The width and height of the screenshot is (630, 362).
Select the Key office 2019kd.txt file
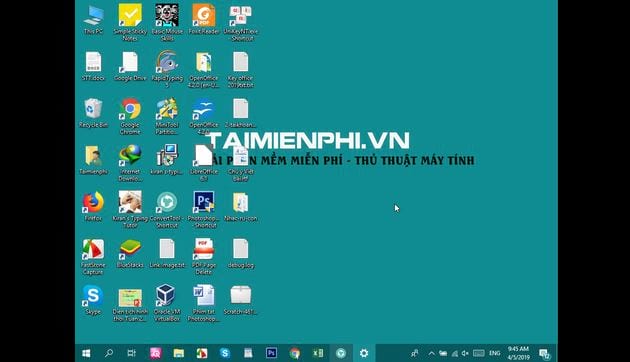(241, 69)
